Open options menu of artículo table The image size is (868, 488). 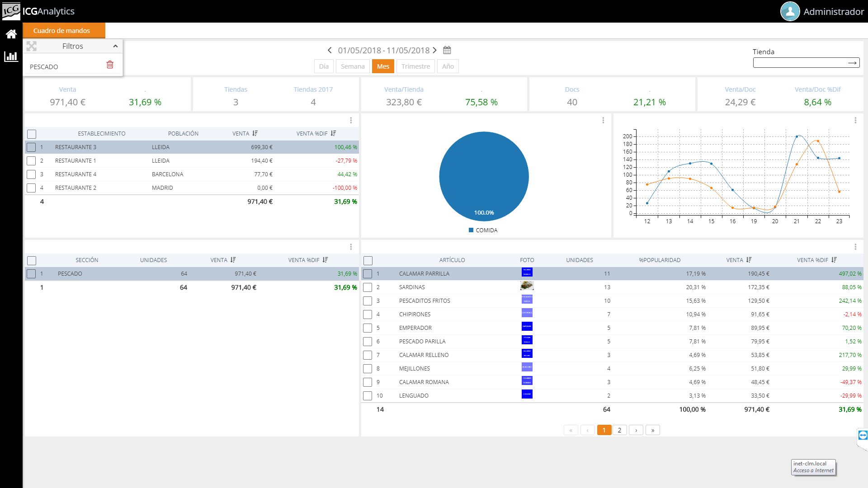point(855,247)
